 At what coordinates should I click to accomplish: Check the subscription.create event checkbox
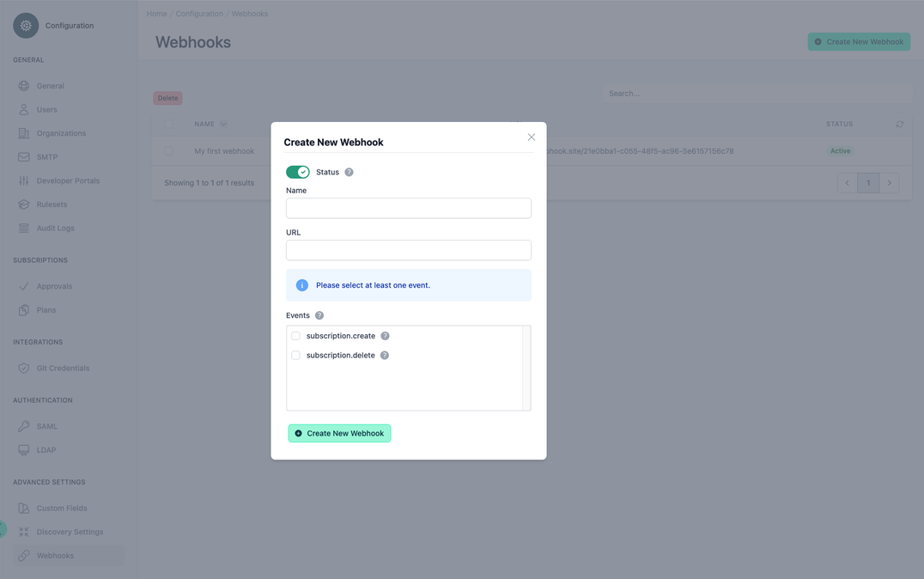295,335
